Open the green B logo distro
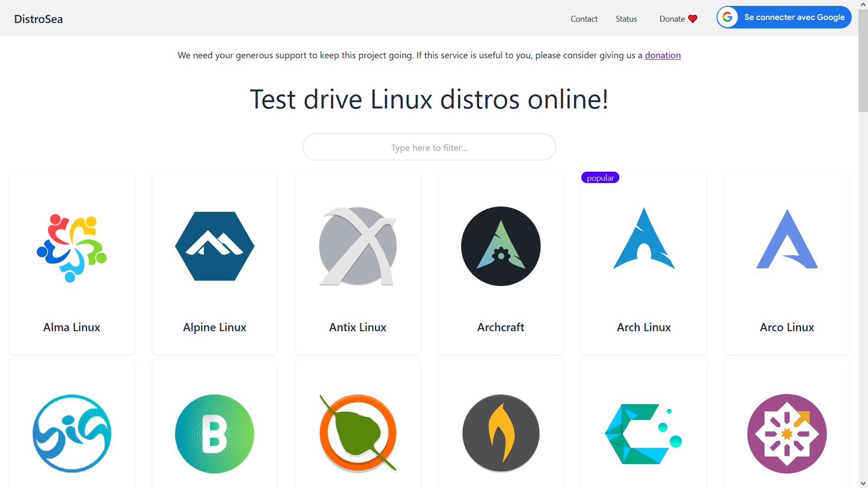This screenshot has height=488, width=868. pos(215,434)
